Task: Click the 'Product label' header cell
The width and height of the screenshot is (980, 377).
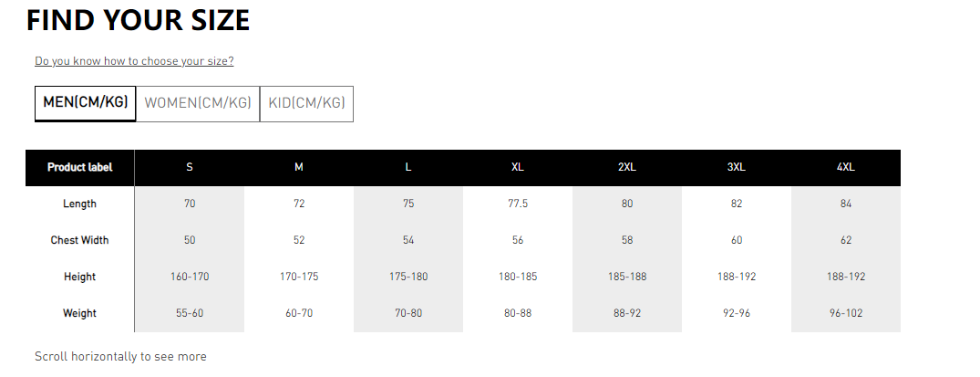Action: (79, 167)
